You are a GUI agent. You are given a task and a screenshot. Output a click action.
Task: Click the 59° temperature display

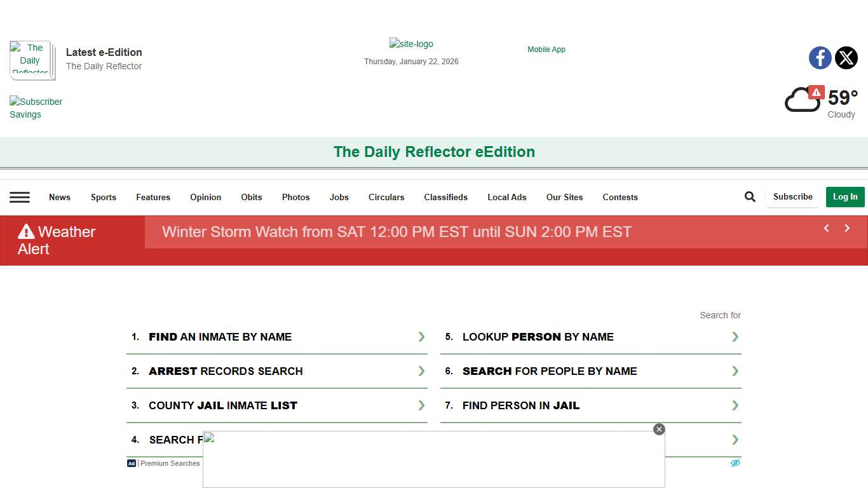pyautogui.click(x=840, y=97)
